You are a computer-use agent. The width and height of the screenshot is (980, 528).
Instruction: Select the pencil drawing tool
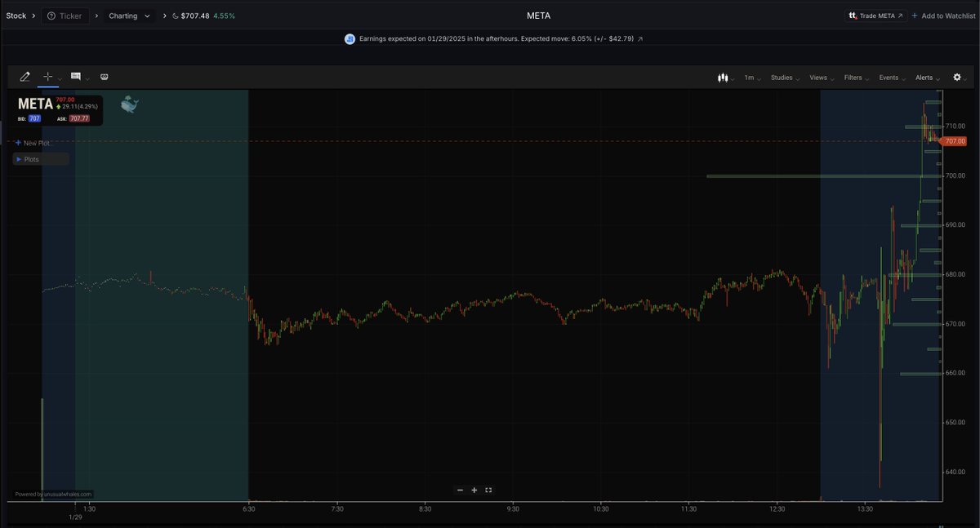point(24,77)
